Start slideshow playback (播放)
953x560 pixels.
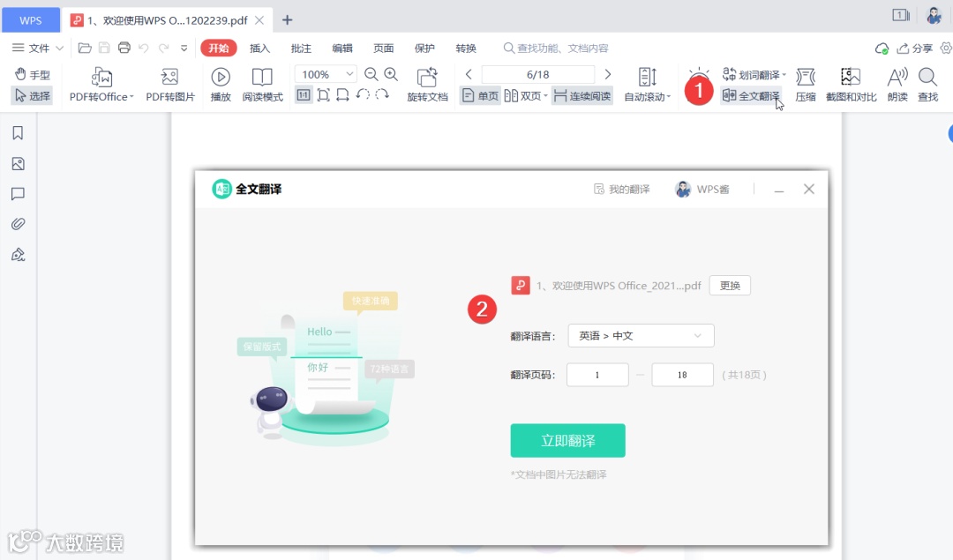[221, 85]
